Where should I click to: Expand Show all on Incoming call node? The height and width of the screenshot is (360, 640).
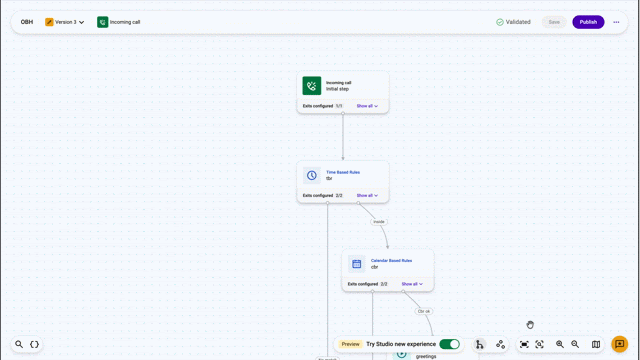[x=367, y=106]
